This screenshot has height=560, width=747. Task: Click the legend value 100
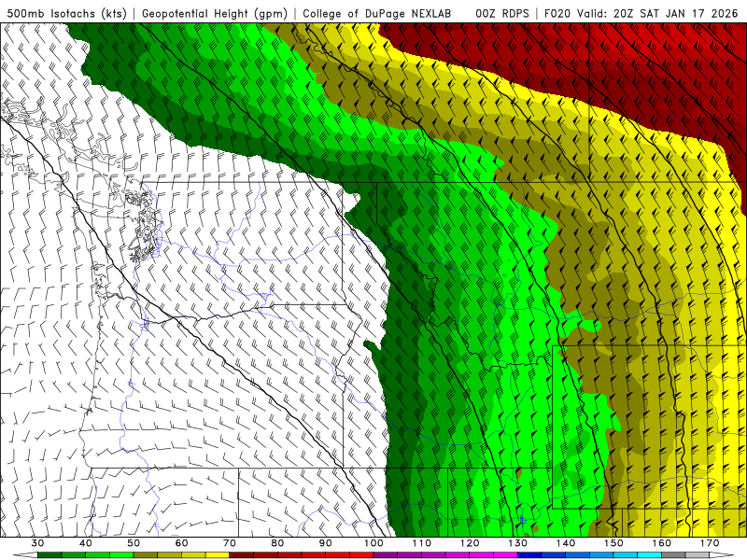coord(373,543)
